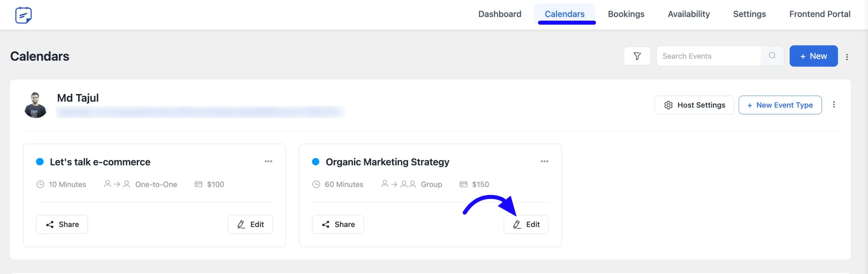The width and height of the screenshot is (868, 274).
Task: Share the Organic Marketing Strategy event
Action: [x=338, y=224]
